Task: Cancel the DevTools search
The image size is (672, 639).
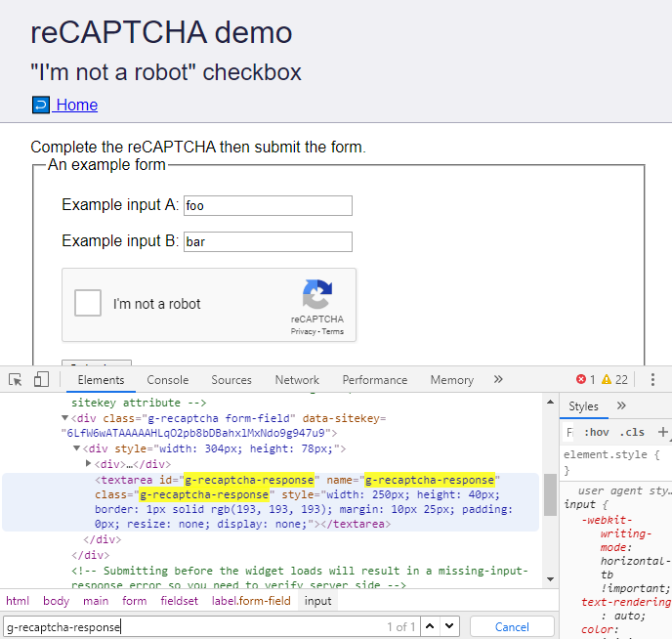Action: [512, 626]
